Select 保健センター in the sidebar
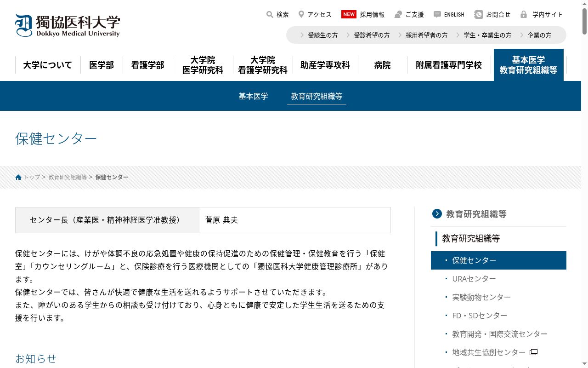Screen dimensions: 588x368 tap(498, 260)
